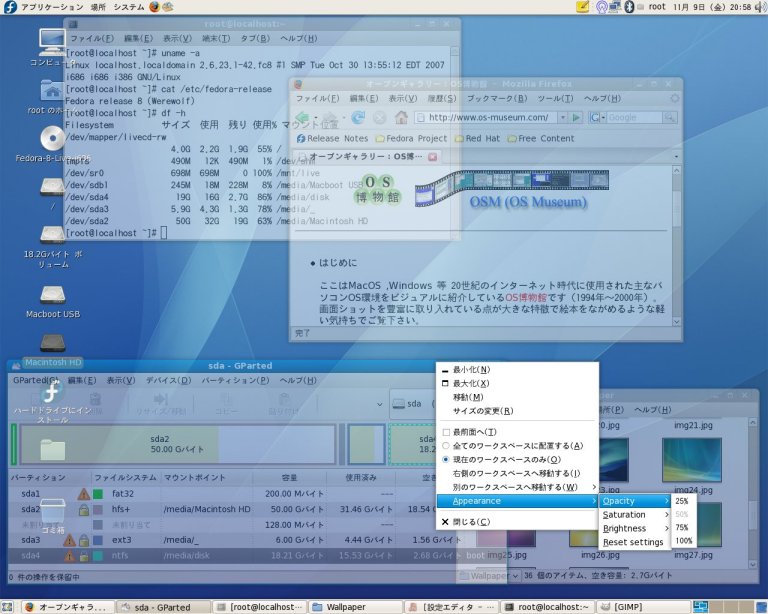Set opacity to 25%
The image size is (768, 614).
tap(682, 501)
